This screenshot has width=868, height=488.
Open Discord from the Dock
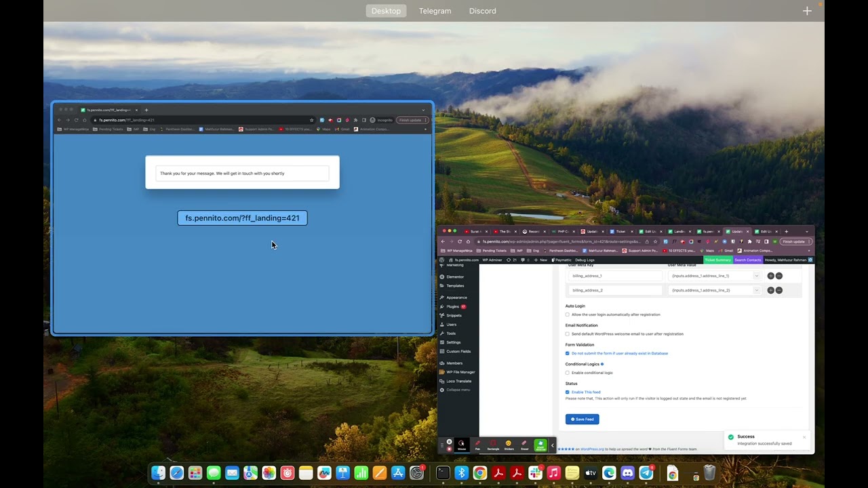[627, 472]
